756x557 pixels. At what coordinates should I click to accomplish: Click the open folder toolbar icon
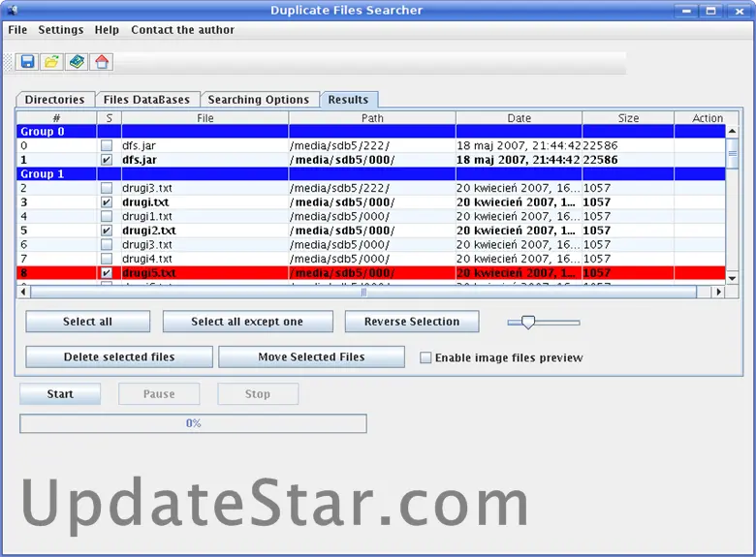coord(52,62)
